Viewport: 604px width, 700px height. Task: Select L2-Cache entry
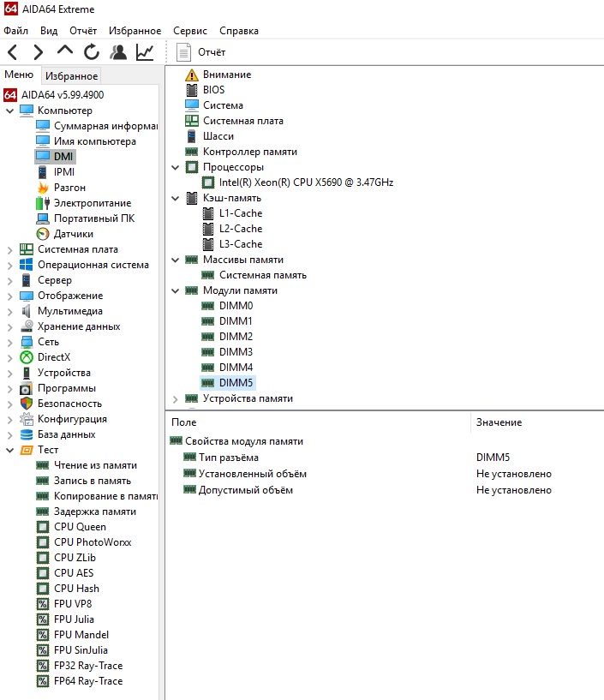241,229
